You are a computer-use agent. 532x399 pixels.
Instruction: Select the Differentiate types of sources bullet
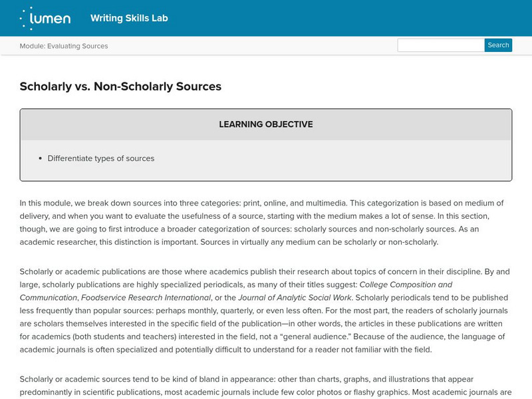coord(101,158)
